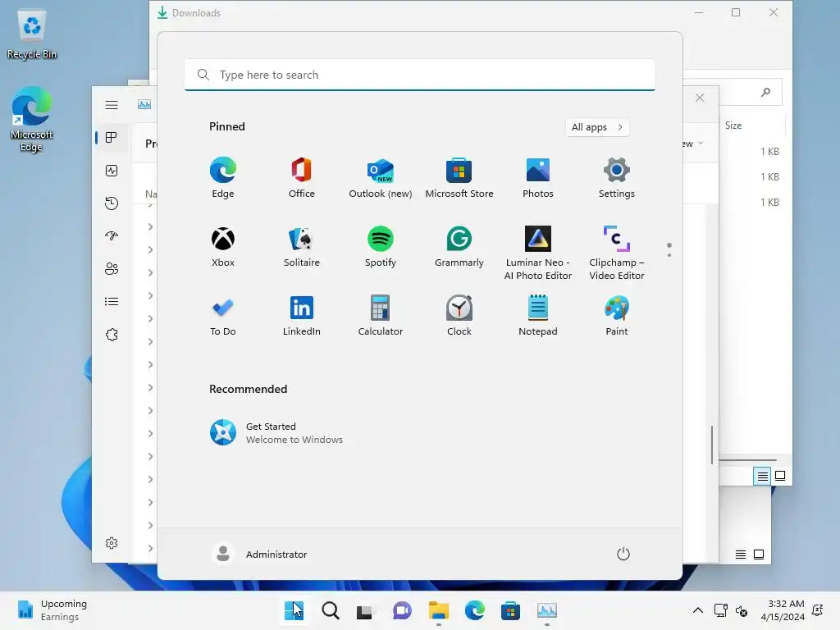Show hidden tray icons chevron
The height and width of the screenshot is (630, 840).
click(698, 610)
